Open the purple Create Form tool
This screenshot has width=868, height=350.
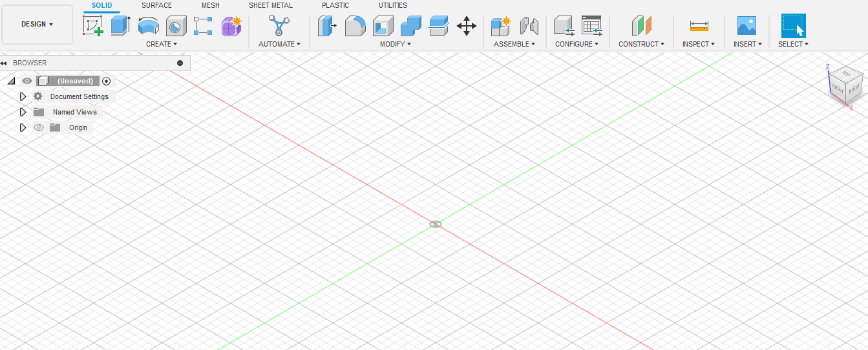(231, 26)
